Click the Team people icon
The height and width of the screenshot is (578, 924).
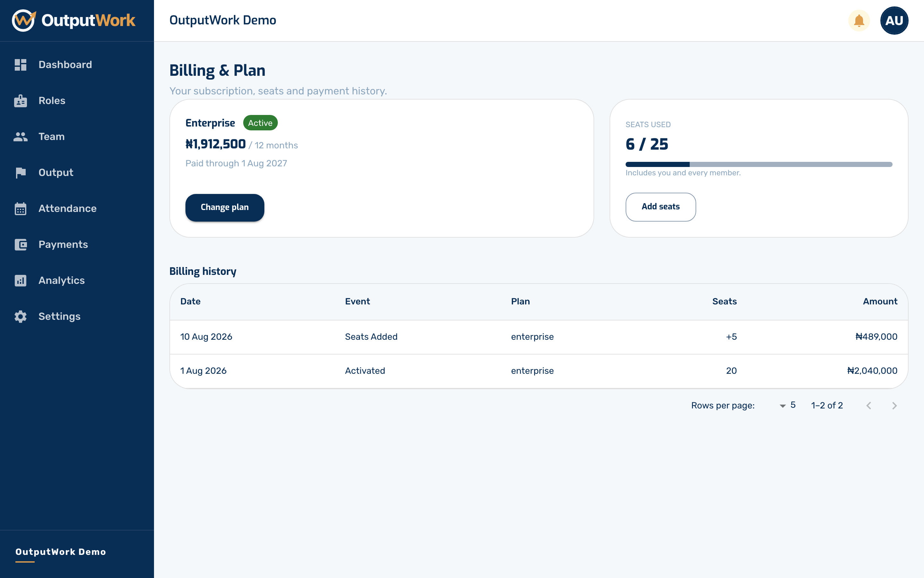(21, 136)
